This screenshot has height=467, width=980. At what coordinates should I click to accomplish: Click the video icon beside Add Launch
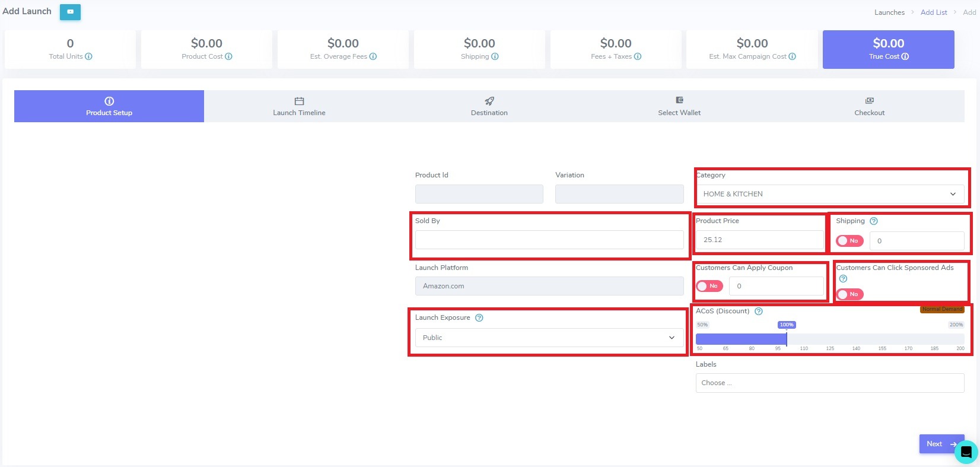[70, 12]
